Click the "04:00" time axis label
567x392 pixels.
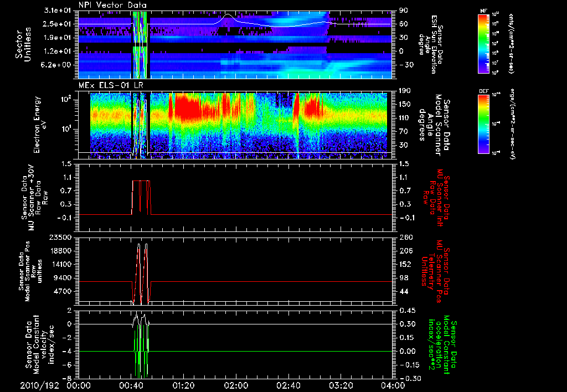click(x=392, y=385)
